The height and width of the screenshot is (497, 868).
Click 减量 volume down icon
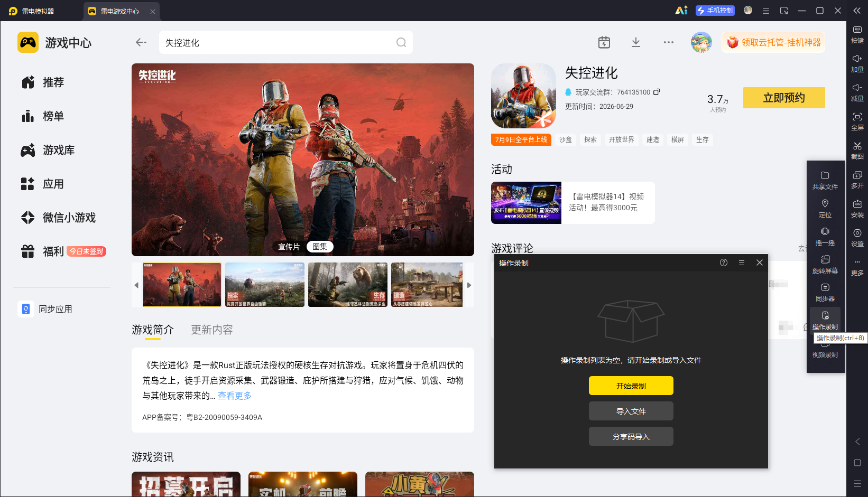pyautogui.click(x=857, y=92)
